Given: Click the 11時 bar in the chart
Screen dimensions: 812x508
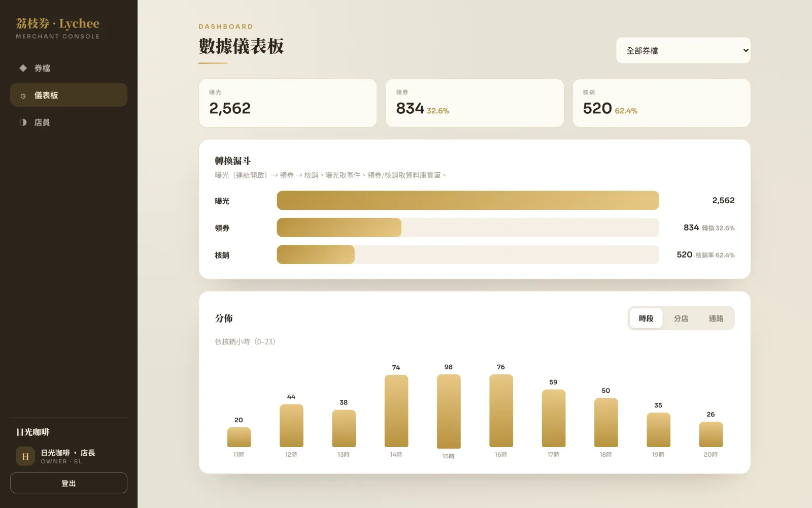Looking at the screenshot, I should point(239,437).
